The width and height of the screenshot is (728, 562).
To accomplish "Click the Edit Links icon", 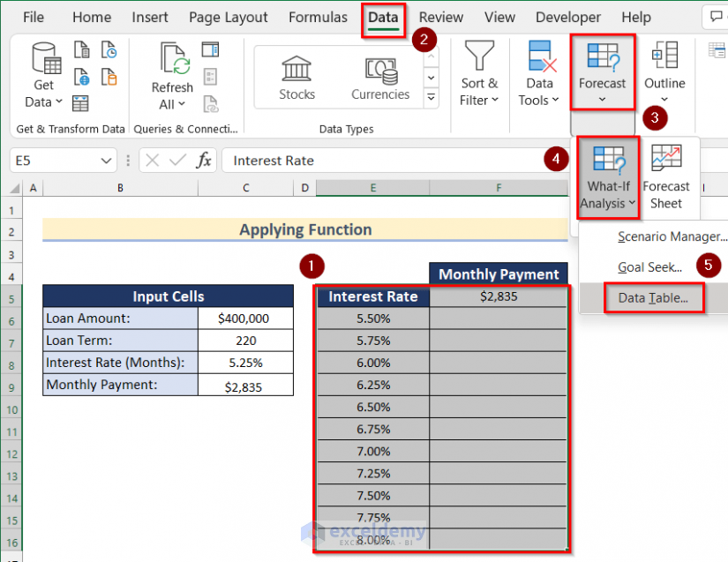I will 210,103.
